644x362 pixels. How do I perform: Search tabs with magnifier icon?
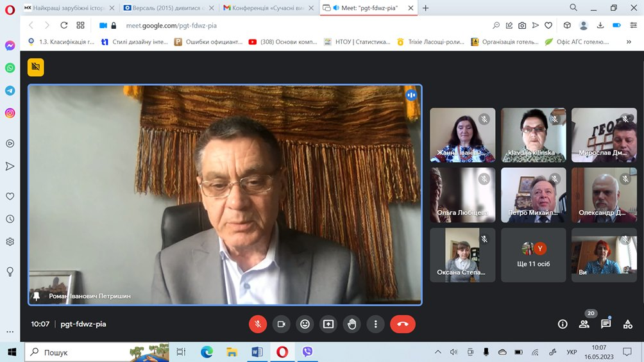click(x=573, y=8)
